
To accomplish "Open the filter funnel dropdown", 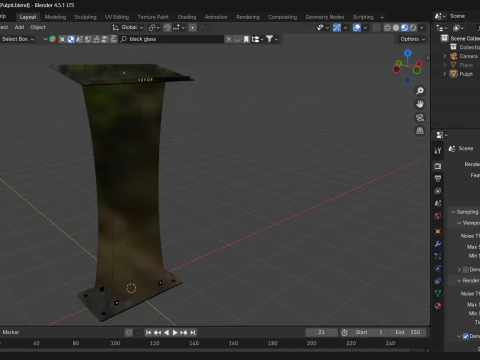I will [x=272, y=39].
